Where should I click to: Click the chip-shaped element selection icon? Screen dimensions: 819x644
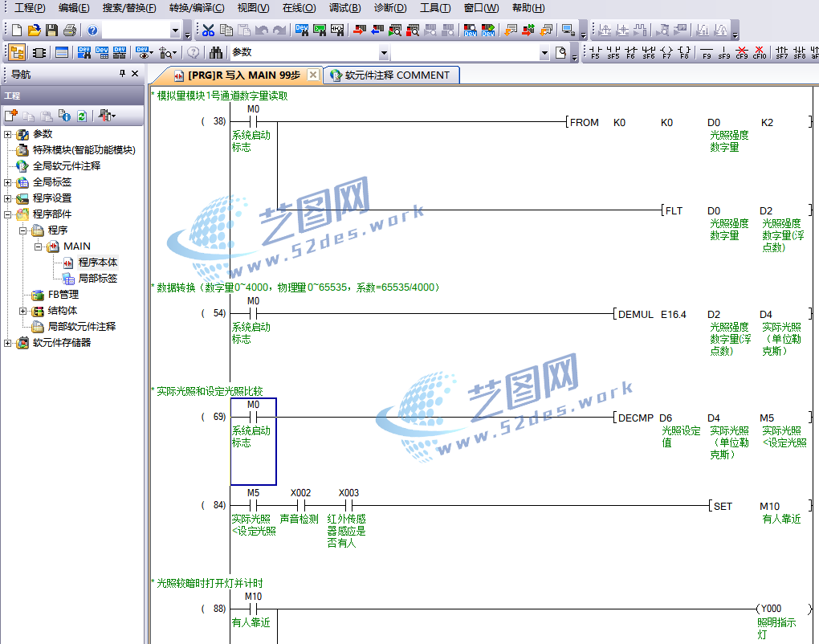39,52
